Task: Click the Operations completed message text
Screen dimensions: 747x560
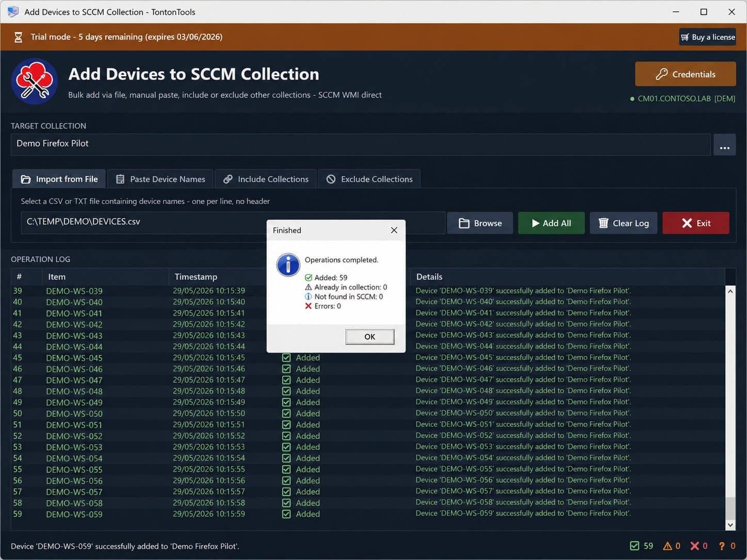Action: tap(342, 260)
